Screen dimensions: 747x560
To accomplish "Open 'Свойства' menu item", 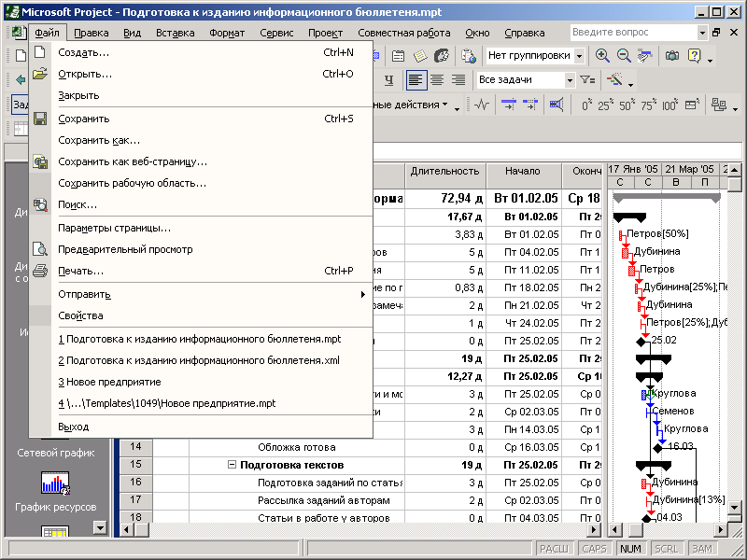I will tap(201, 315).
